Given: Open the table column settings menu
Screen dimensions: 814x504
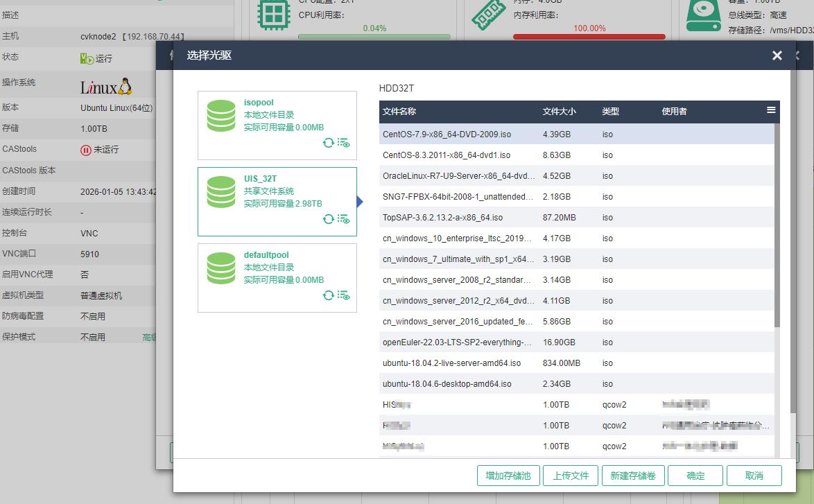Looking at the screenshot, I should click(x=771, y=110).
